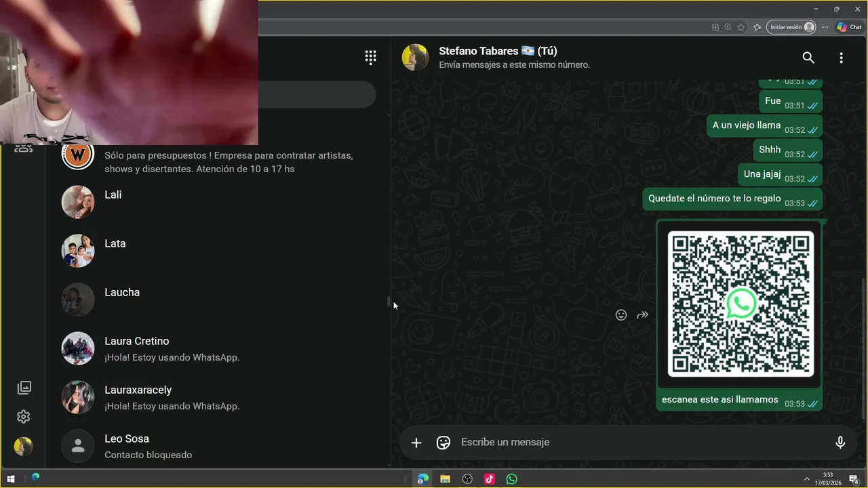Open the WhatsApp dial pad grid icon
This screenshot has width=868, height=488.
[x=370, y=58]
